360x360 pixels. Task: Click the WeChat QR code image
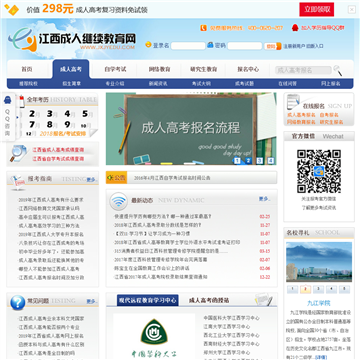click(x=319, y=171)
